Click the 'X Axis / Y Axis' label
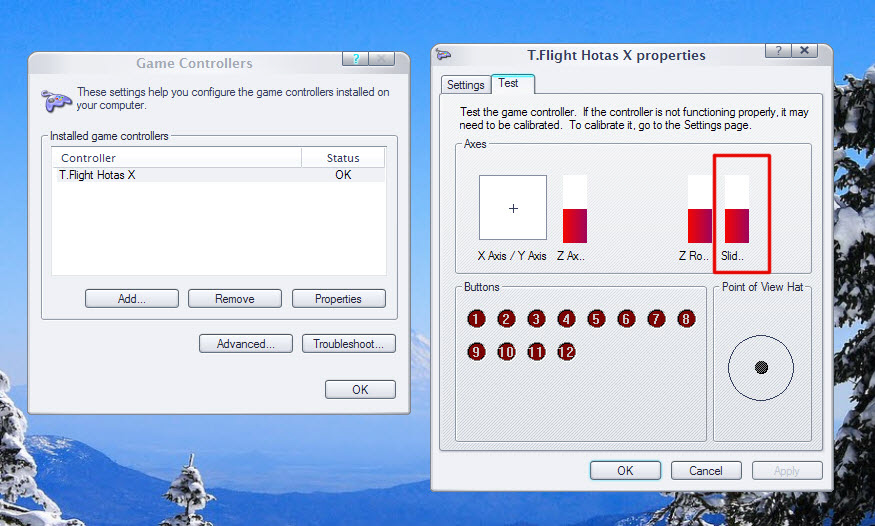Screen dimensions: 875x526 point(512,255)
